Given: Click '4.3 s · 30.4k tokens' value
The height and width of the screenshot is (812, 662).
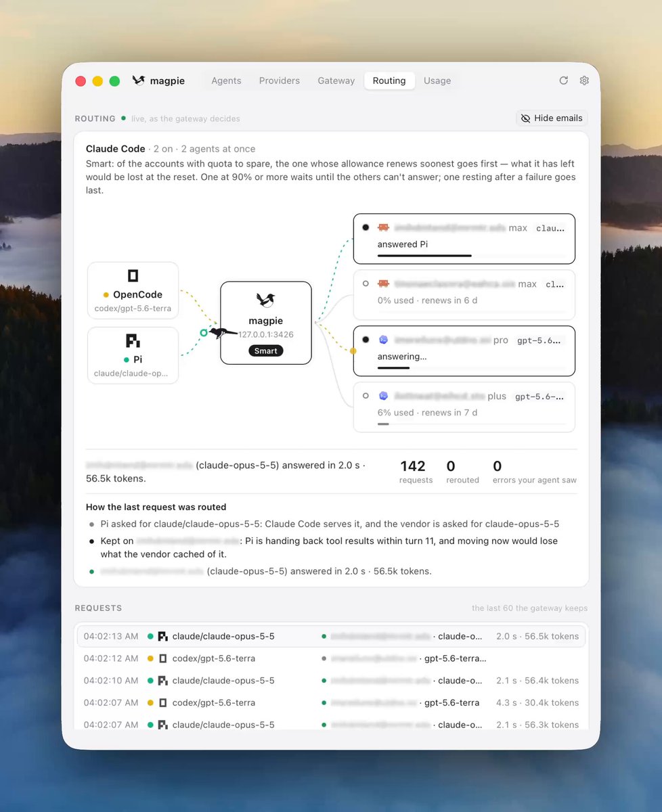Looking at the screenshot, I should [x=537, y=703].
